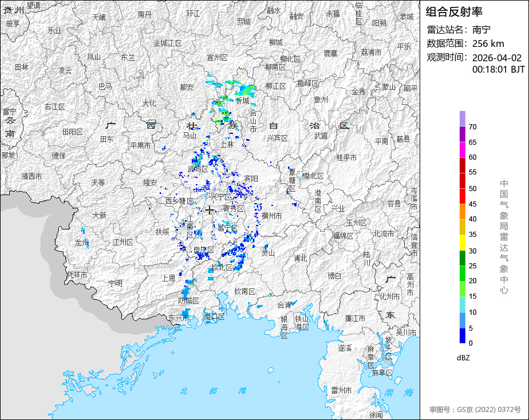Click the 横州市 city label
The image size is (529, 420).
(x=271, y=216)
